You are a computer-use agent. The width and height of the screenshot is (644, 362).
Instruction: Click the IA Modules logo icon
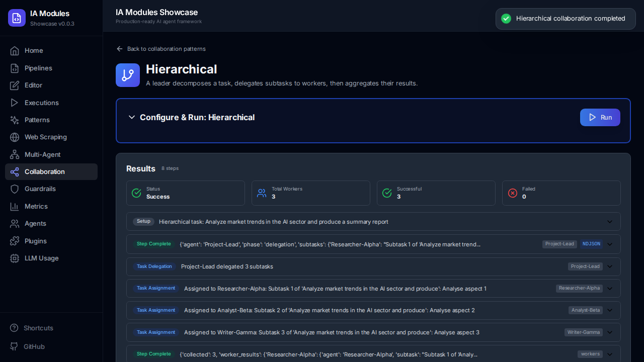[17, 18]
